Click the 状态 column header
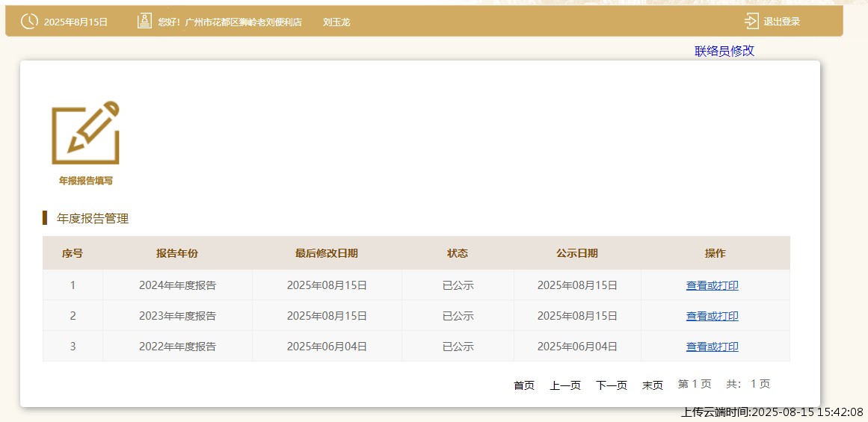Viewport: 868px width, 422px height. tap(458, 253)
